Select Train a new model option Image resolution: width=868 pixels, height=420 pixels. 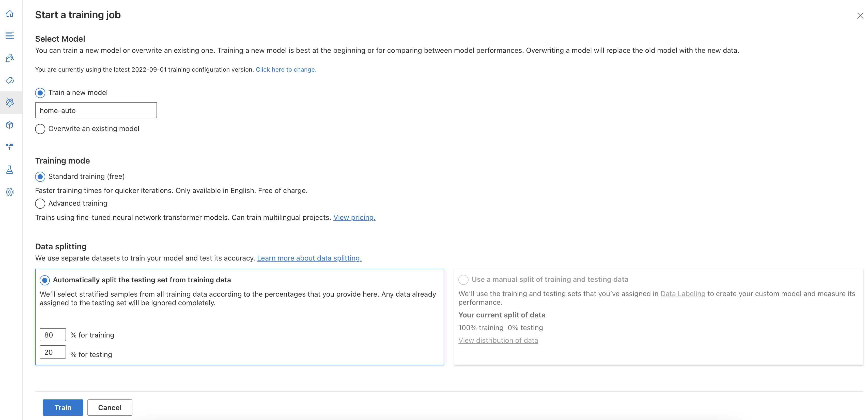click(x=40, y=93)
